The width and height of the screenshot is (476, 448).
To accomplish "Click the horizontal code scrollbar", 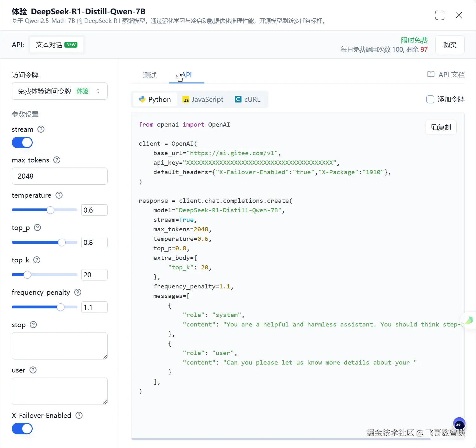I will click(281, 439).
